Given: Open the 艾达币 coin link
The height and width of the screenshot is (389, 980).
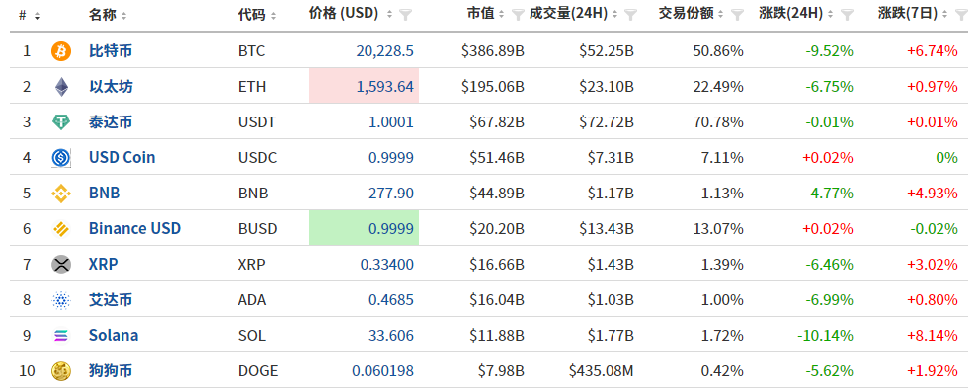Looking at the screenshot, I should point(110,300).
